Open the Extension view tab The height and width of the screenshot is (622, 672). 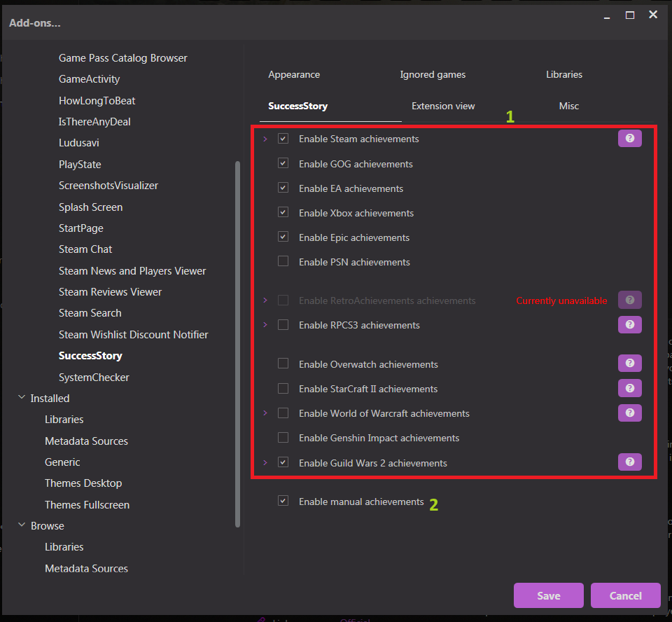tap(443, 106)
